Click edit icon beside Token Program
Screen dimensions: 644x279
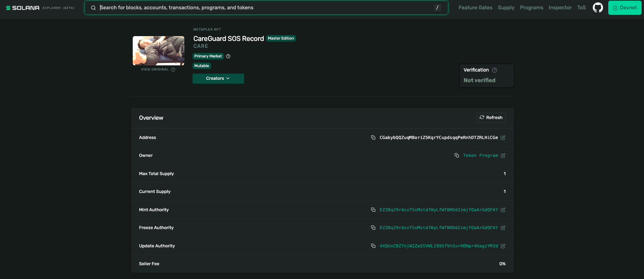[503, 155]
